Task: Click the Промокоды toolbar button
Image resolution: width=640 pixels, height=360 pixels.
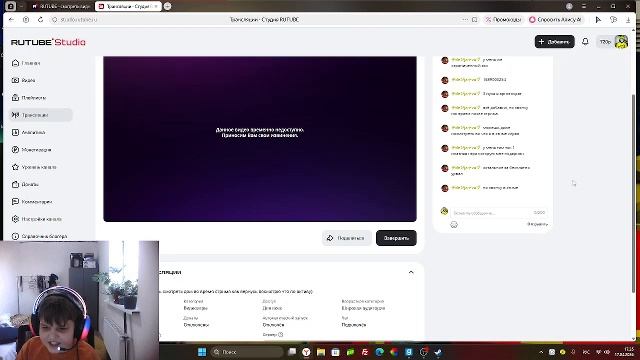Action: coord(503,20)
